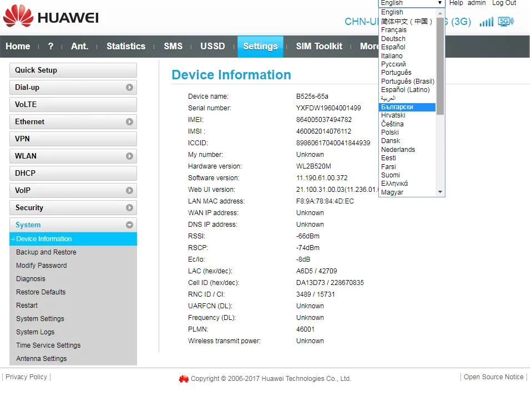
Task: Choose Magyar in language list
Action: click(407, 192)
